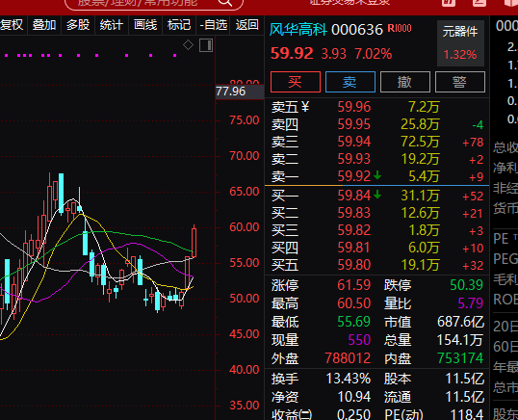The width and height of the screenshot is (518, 420).
Task: Click the 最高 value 60.50
Action: (353, 303)
